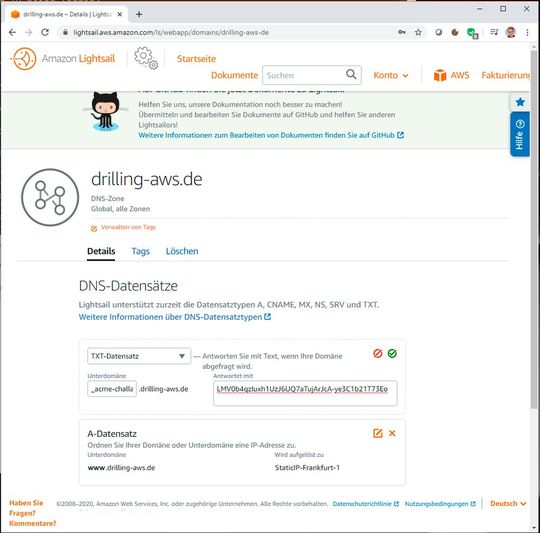Click the Antwortet mit text field
This screenshot has height=533, width=540.
pyautogui.click(x=305, y=393)
